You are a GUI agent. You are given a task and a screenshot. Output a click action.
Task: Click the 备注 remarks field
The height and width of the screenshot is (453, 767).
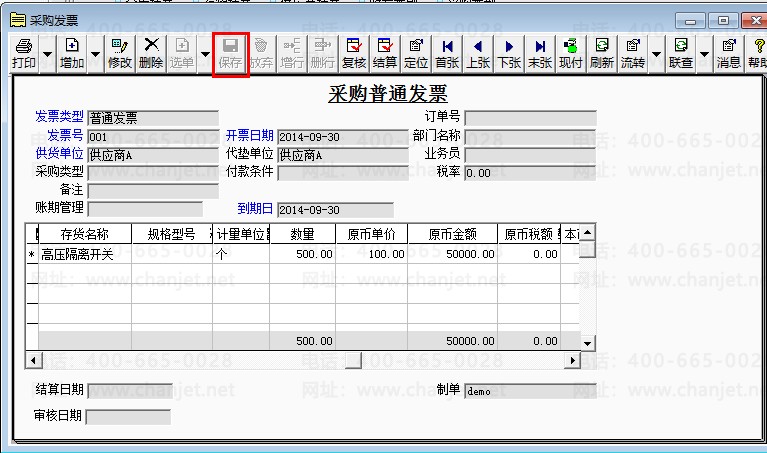coord(153,191)
